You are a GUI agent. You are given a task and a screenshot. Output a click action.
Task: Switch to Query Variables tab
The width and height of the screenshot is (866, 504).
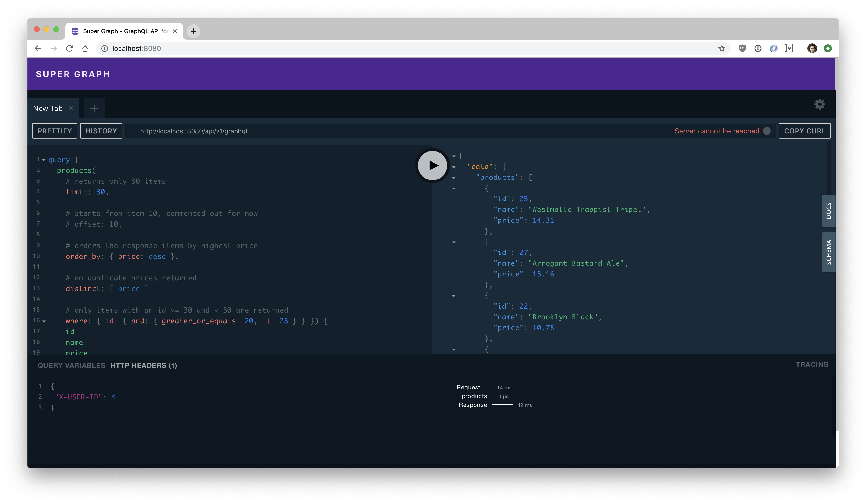[x=71, y=365]
